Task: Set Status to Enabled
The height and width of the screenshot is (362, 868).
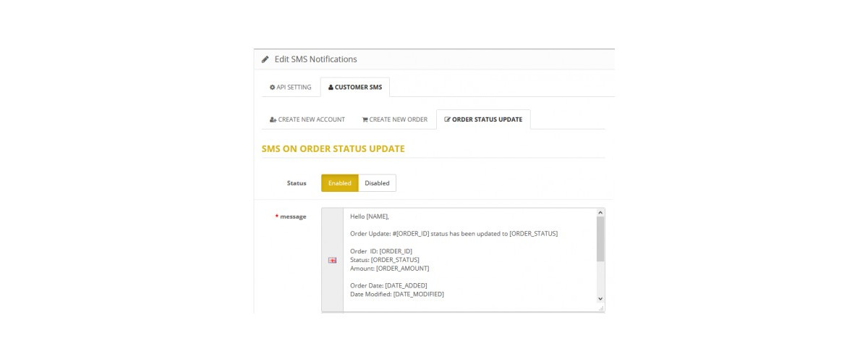Action: [340, 183]
